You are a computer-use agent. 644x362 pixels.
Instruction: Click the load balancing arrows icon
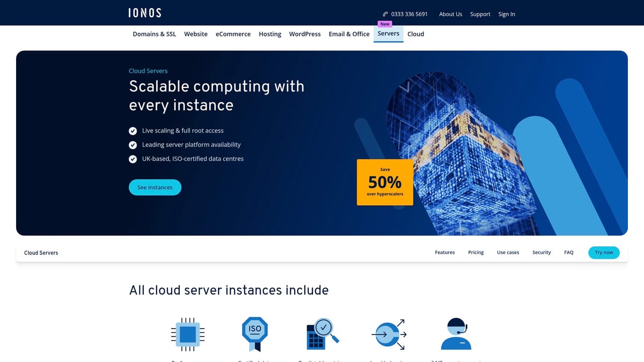389,334
